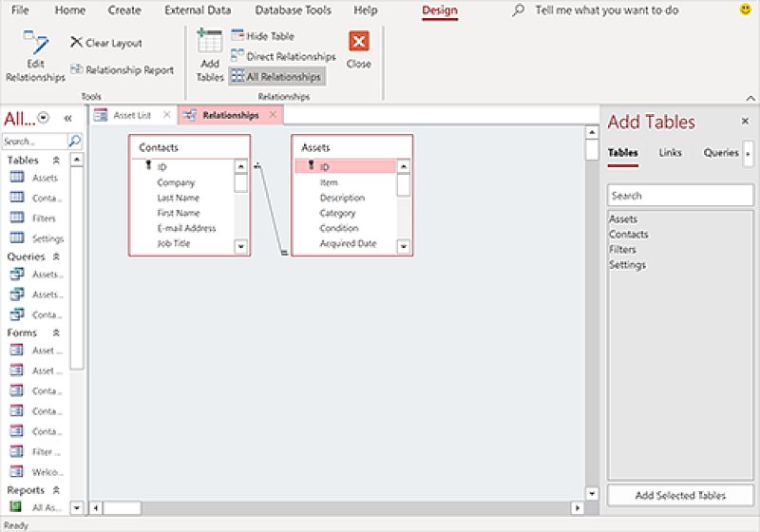
Task: Collapse the Queries group in the navigation pane
Action: pos(56,256)
